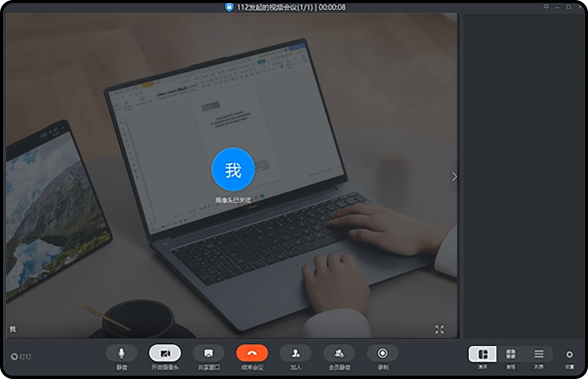Minimize the meeting window
The width and height of the screenshot is (588, 379).
pos(557,7)
